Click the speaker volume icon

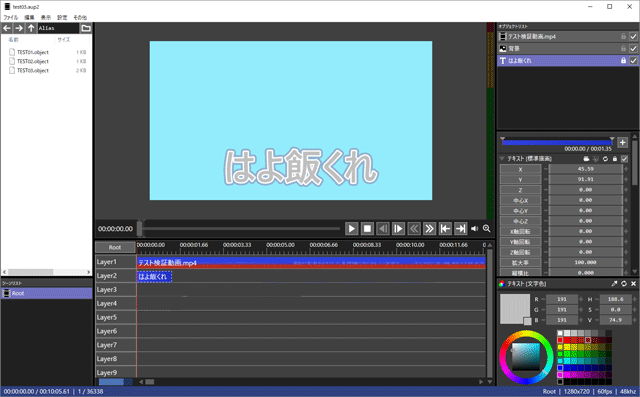(474, 228)
